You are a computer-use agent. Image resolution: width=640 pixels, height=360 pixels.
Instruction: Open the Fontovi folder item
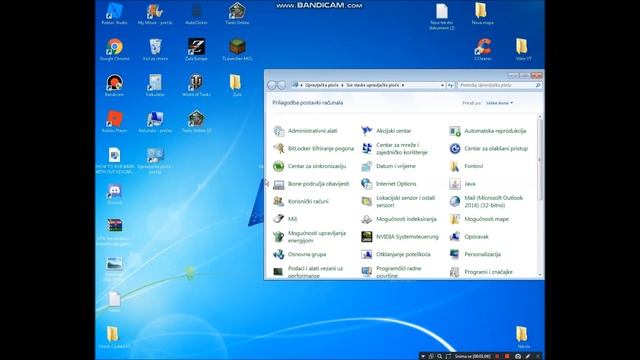466,166
